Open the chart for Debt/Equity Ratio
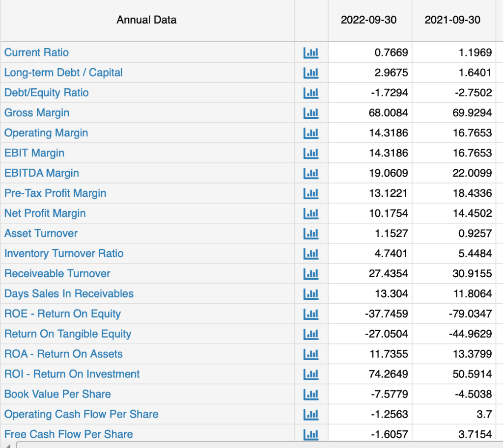Viewport: 503px width, 448px height. pyautogui.click(x=311, y=92)
